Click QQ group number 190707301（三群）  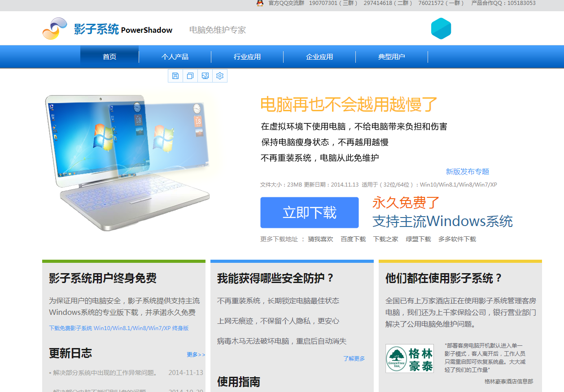333,3
